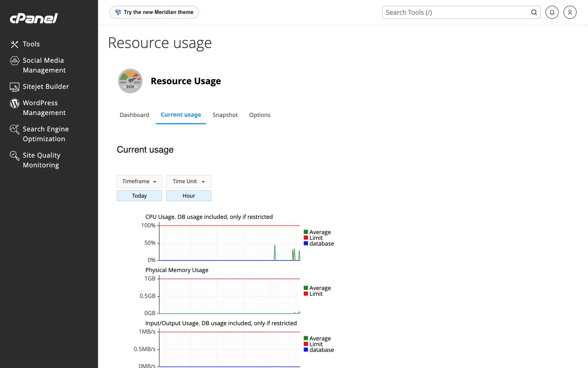Click the Sitejet Builder monitor icon

[x=14, y=87]
